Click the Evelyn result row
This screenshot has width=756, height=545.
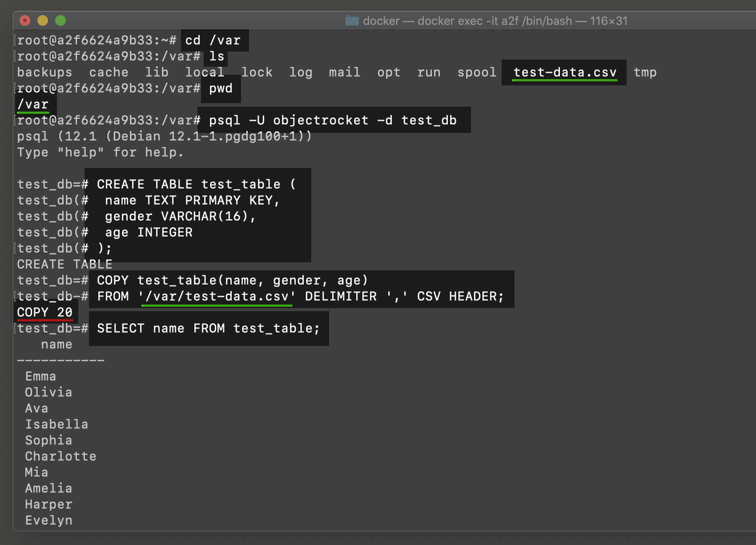(x=48, y=520)
